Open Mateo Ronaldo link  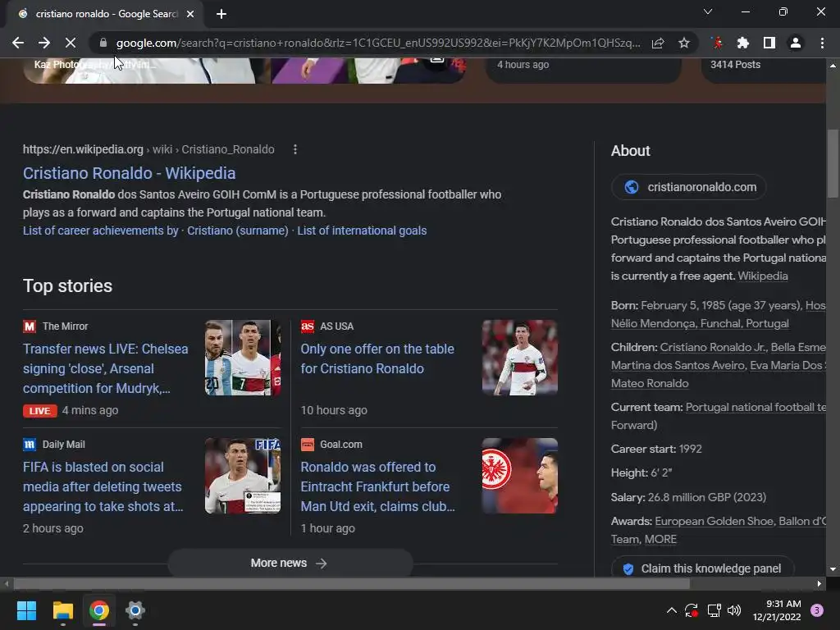(x=650, y=384)
